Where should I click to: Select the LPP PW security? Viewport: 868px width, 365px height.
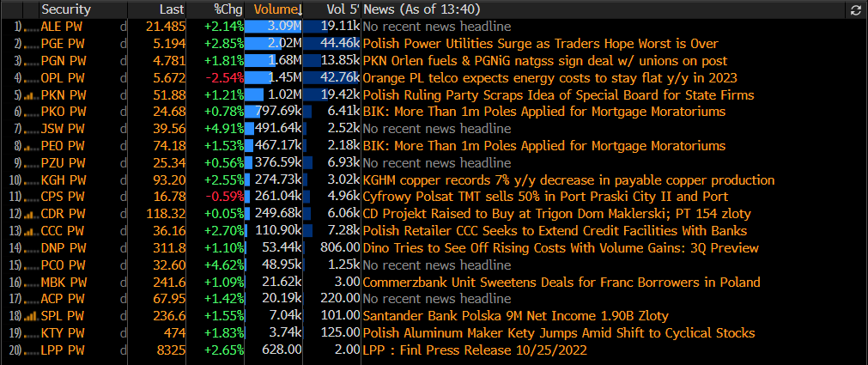[x=63, y=350]
